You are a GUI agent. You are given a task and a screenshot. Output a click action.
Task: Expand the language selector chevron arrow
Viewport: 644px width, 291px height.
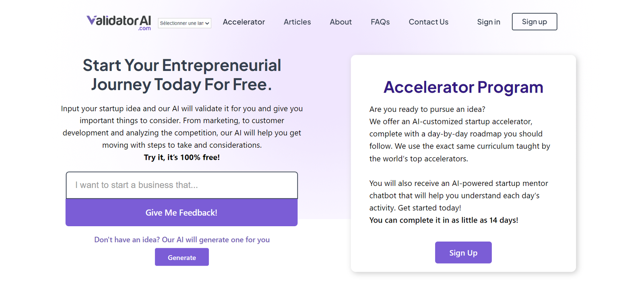[x=207, y=23]
